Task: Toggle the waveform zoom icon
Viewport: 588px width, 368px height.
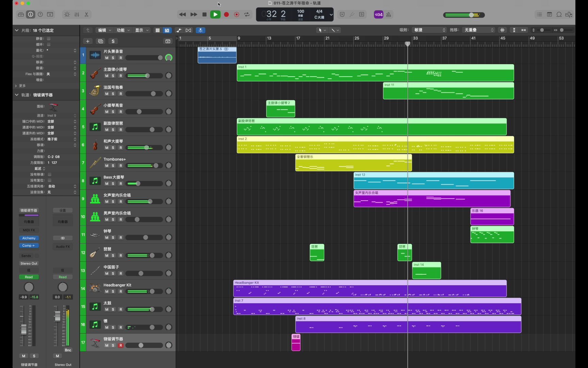Action: (x=502, y=30)
